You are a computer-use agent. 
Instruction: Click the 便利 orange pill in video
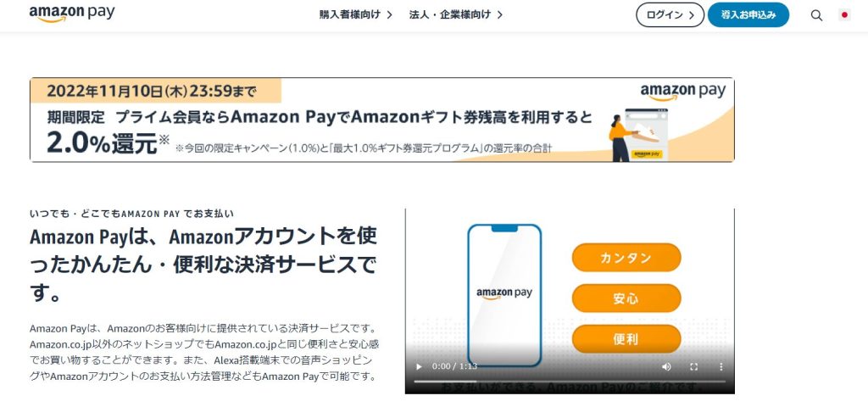626,339
